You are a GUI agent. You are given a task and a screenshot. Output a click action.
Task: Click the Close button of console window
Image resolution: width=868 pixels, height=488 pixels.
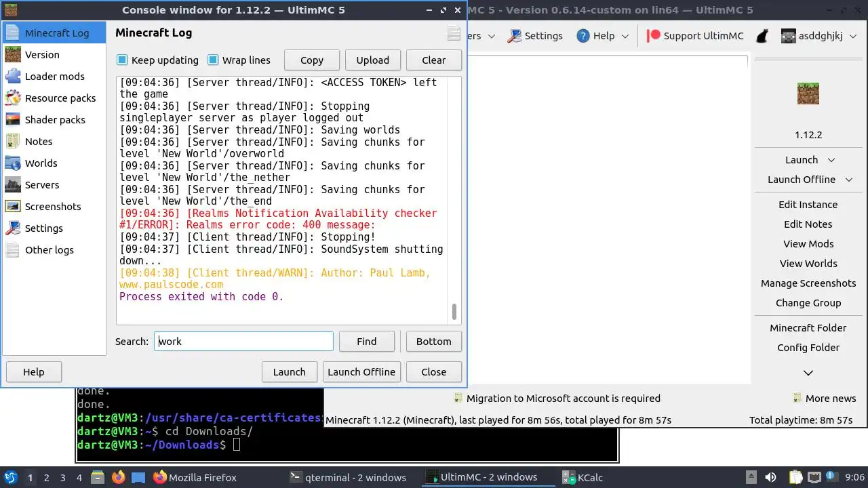tap(434, 372)
